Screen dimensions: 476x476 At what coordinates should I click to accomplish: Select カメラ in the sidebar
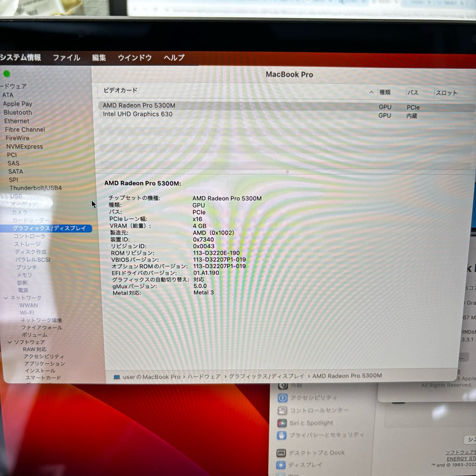click(20, 212)
